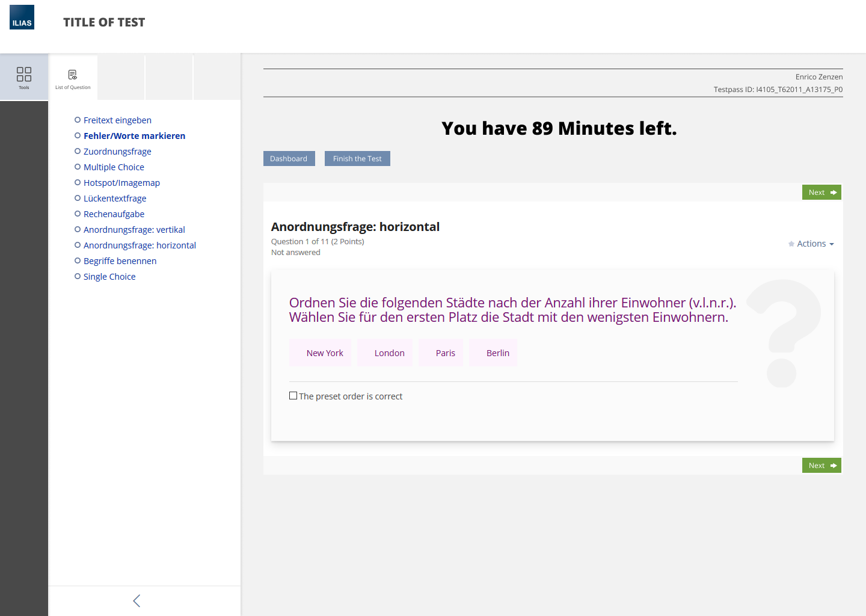This screenshot has height=616, width=866.
Task: Go to the Zuordnungsfrage question
Action: pos(117,152)
